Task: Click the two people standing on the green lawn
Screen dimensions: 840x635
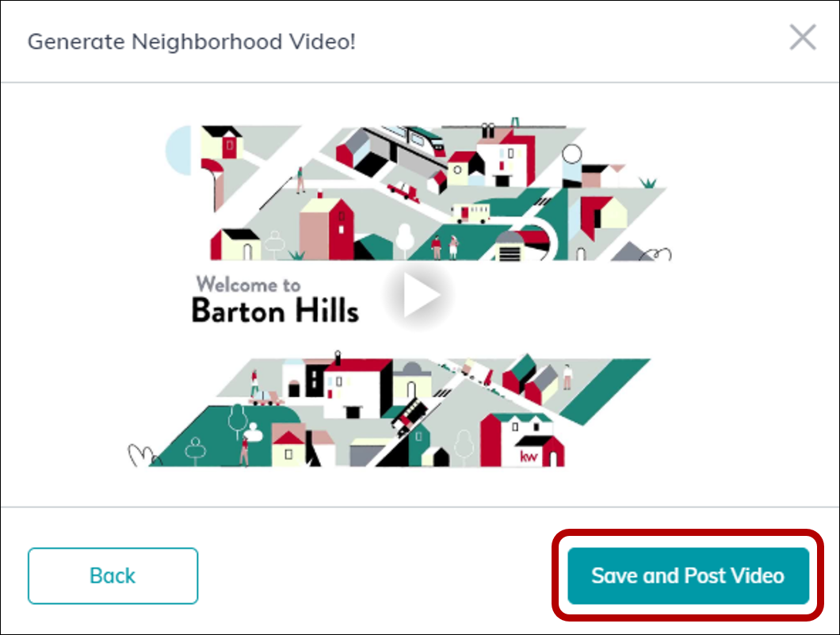Action: [x=445, y=247]
